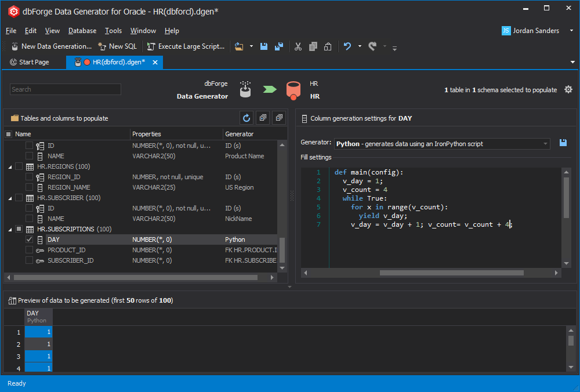Viewport: 580px width, 392px height.
Task: Click the Undo arrow icon
Action: (x=347, y=46)
